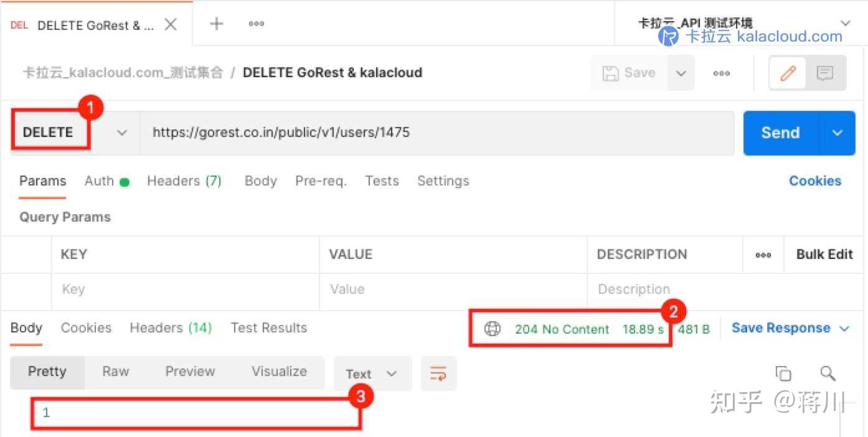Open the DELETE method dropdown
868x437 pixels.
[122, 133]
